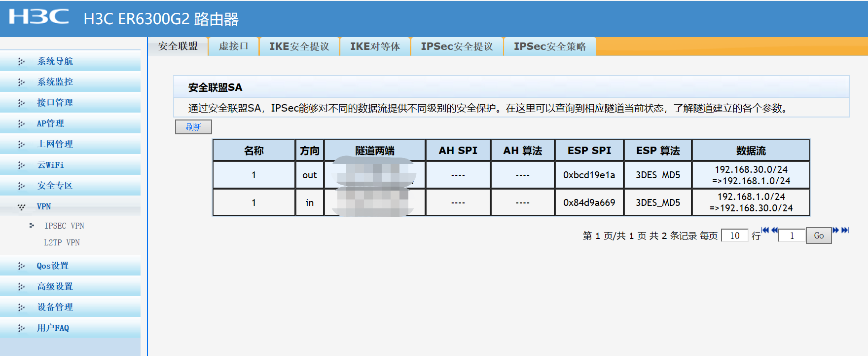Collapse the VPN menu arrow icon
The height and width of the screenshot is (356, 868).
21,207
